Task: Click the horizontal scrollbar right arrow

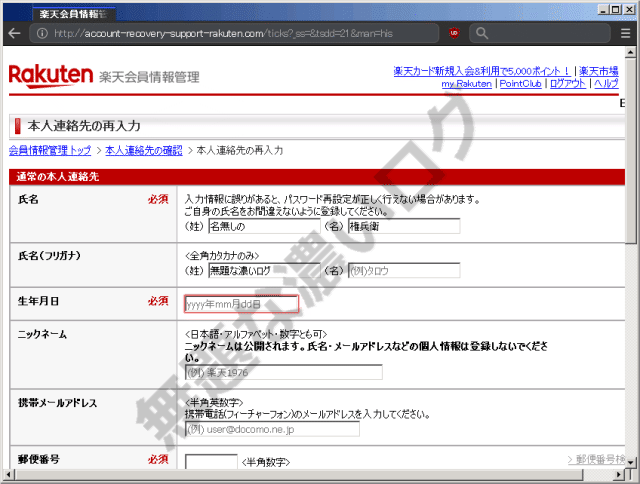Action: coord(620,475)
